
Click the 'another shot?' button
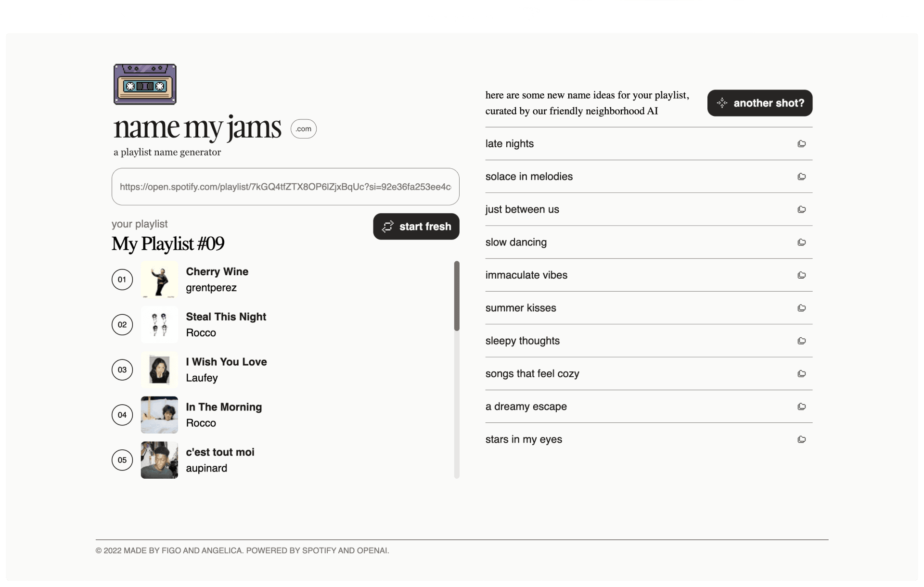coord(760,102)
